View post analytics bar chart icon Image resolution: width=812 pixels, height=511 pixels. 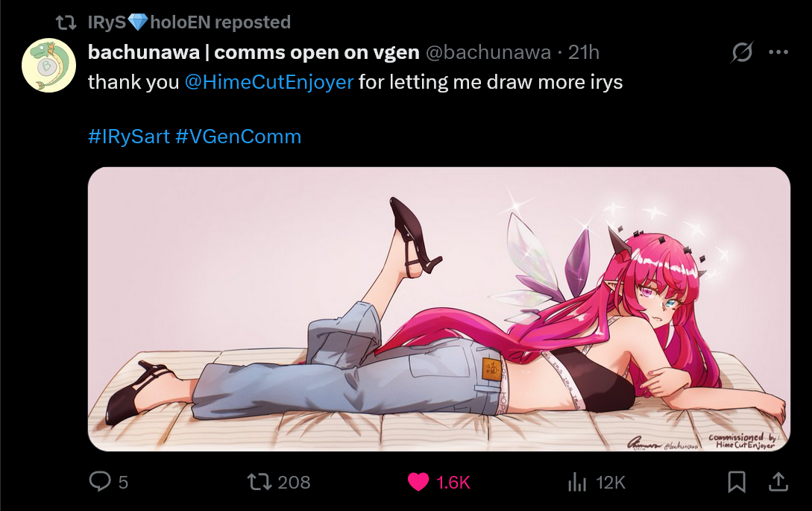[577, 482]
